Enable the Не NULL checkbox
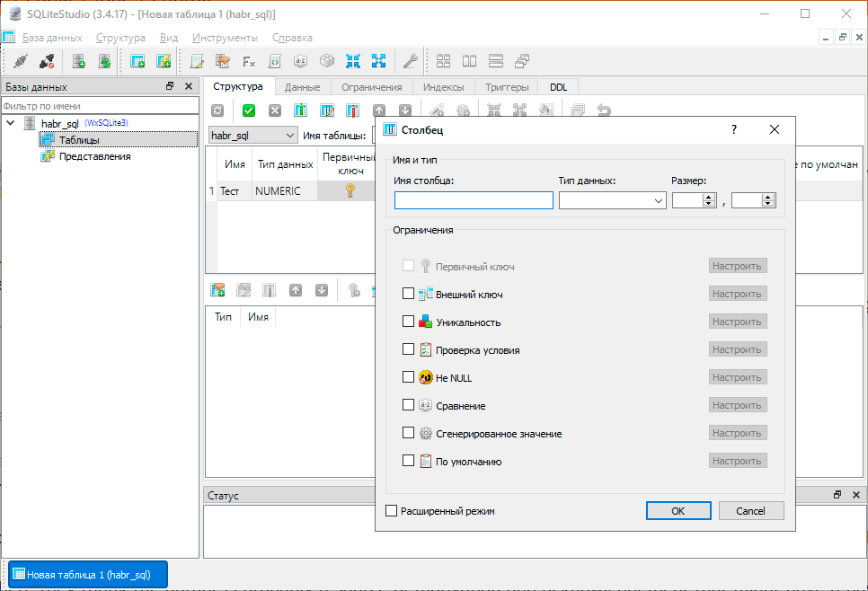 [408, 377]
